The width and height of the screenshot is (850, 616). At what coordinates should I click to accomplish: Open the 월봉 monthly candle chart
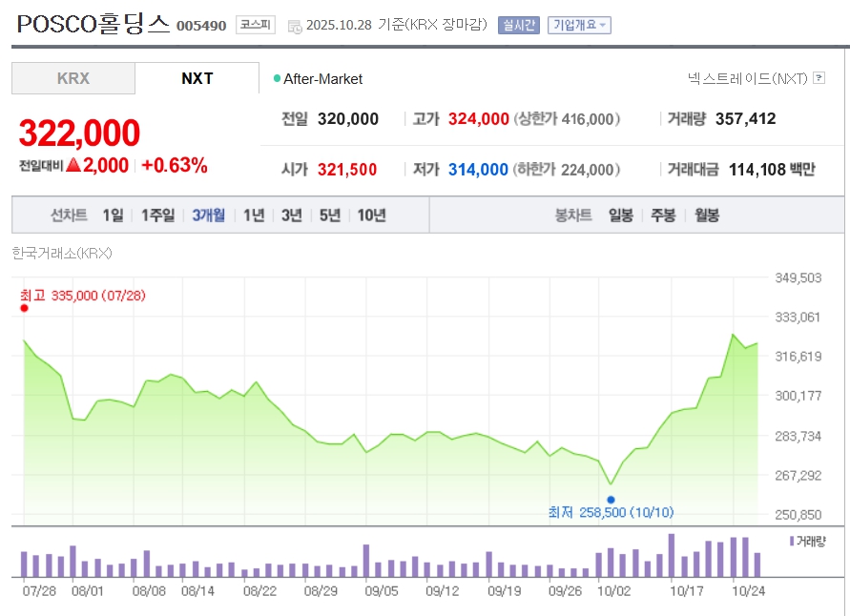tap(706, 216)
